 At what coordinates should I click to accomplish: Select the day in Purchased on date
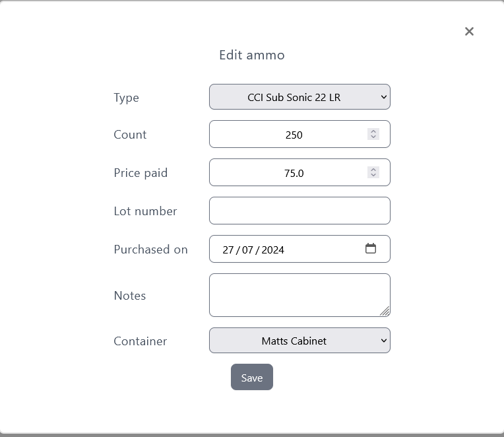228,250
